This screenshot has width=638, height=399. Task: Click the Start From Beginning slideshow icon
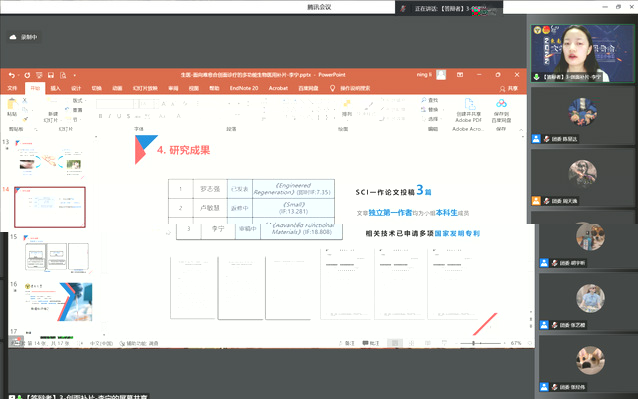pos(39,75)
